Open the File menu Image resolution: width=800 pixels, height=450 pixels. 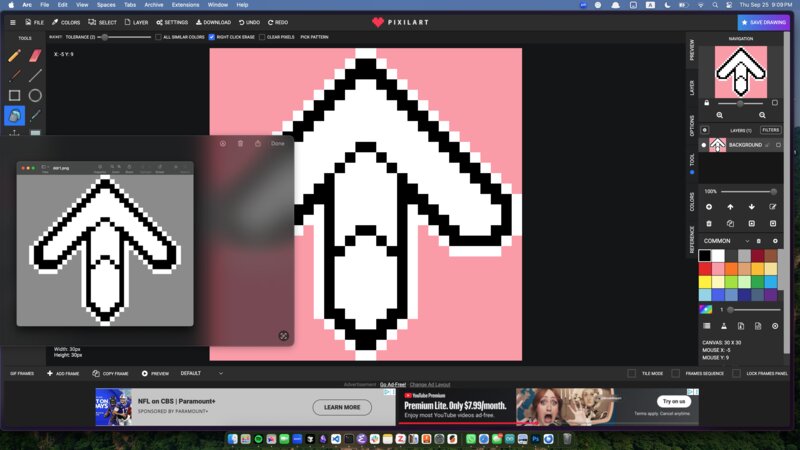click(34, 22)
